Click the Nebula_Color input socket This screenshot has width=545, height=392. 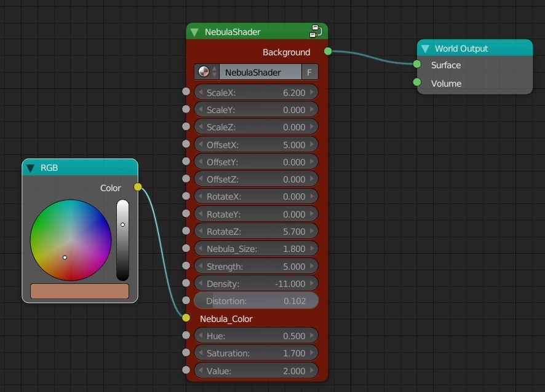[186, 318]
